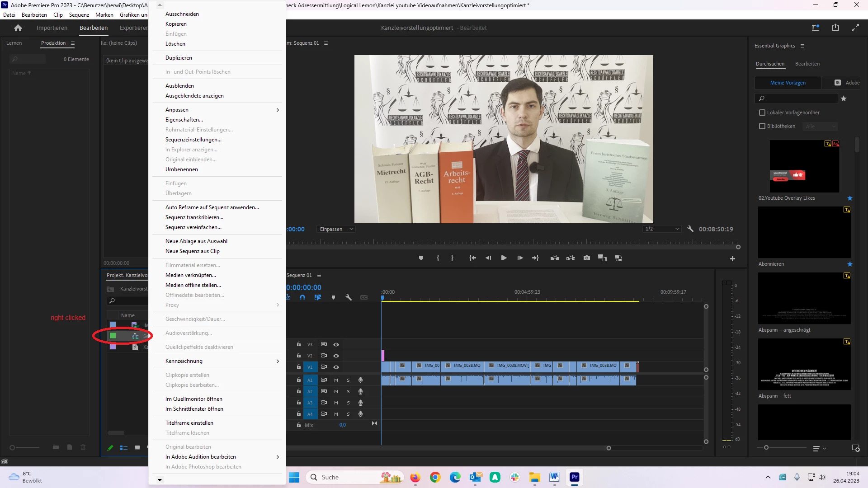The width and height of the screenshot is (868, 488).
Task: Click the Add Marker icon in monitor
Action: click(421, 258)
